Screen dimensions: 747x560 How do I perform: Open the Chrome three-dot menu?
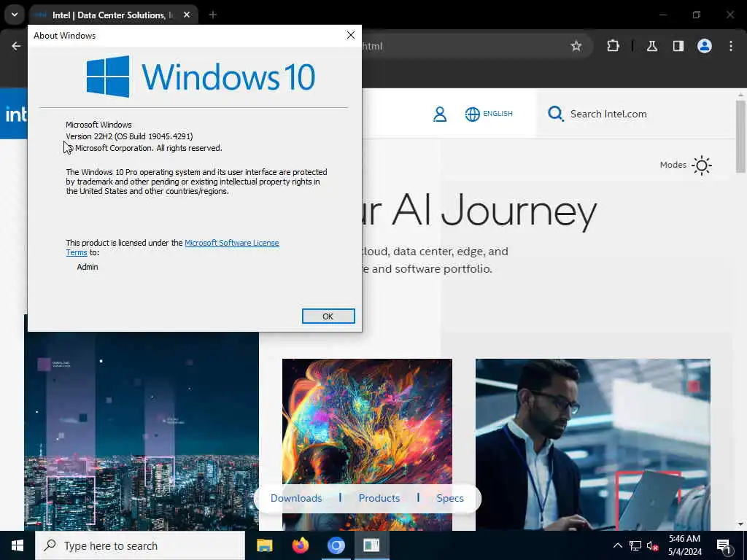(x=731, y=46)
